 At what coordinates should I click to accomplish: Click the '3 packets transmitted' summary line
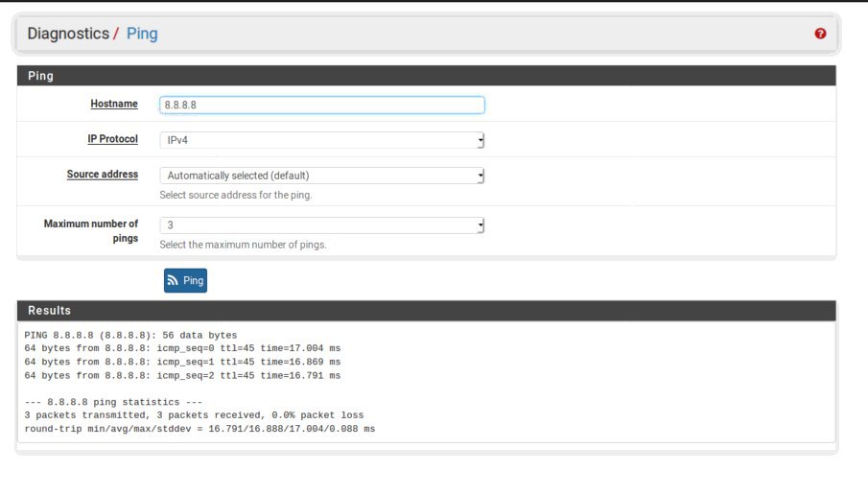click(194, 415)
